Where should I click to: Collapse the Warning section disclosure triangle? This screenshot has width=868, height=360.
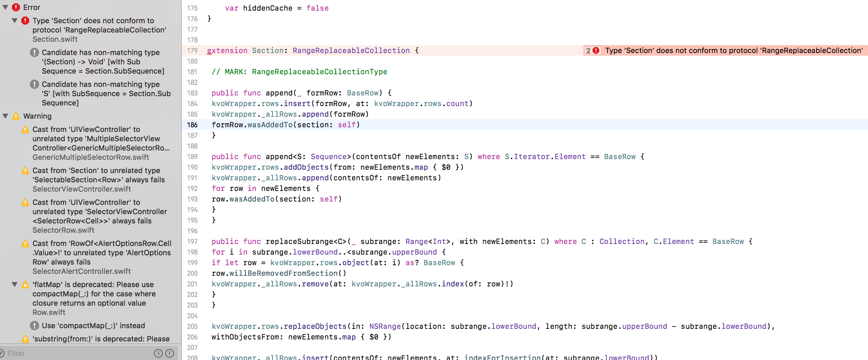pyautogui.click(x=5, y=116)
